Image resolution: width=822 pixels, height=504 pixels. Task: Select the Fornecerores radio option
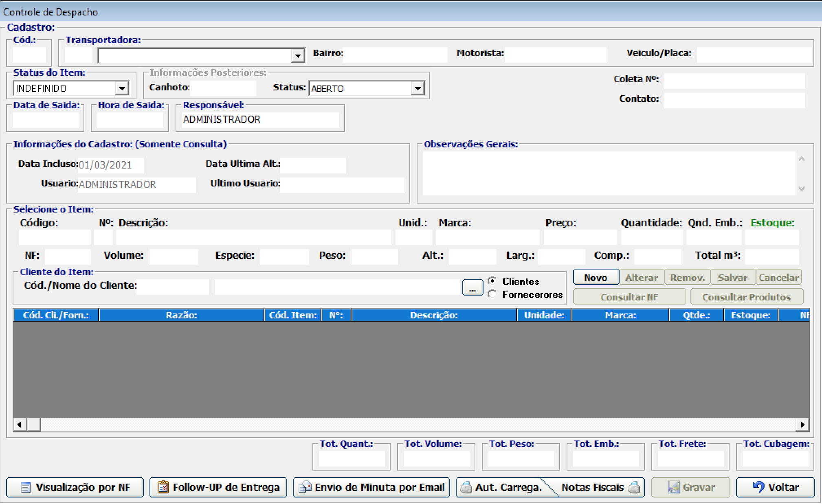tap(492, 294)
